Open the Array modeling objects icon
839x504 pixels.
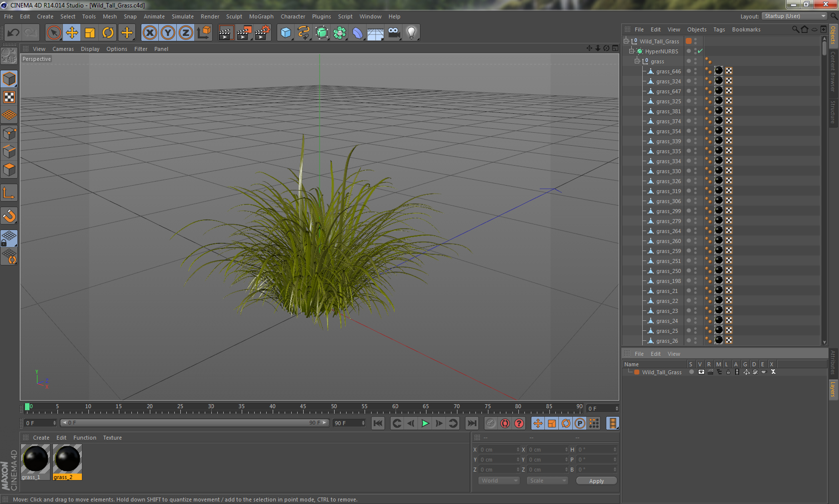[340, 33]
